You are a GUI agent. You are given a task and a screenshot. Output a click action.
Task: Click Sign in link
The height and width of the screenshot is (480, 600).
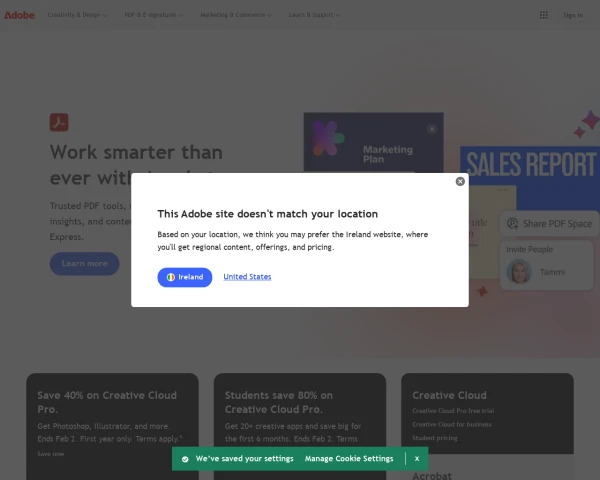(573, 15)
